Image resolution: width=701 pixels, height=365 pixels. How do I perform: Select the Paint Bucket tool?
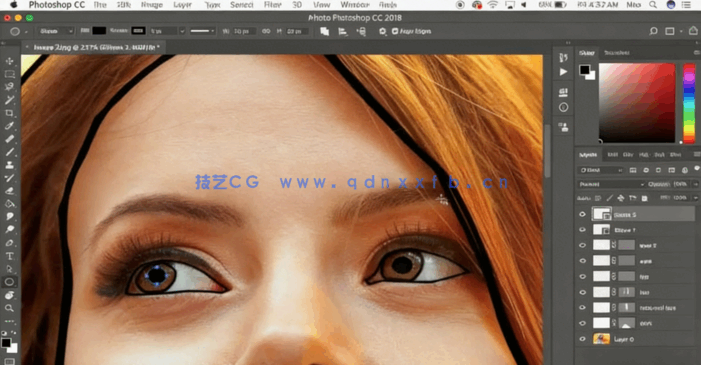point(9,204)
